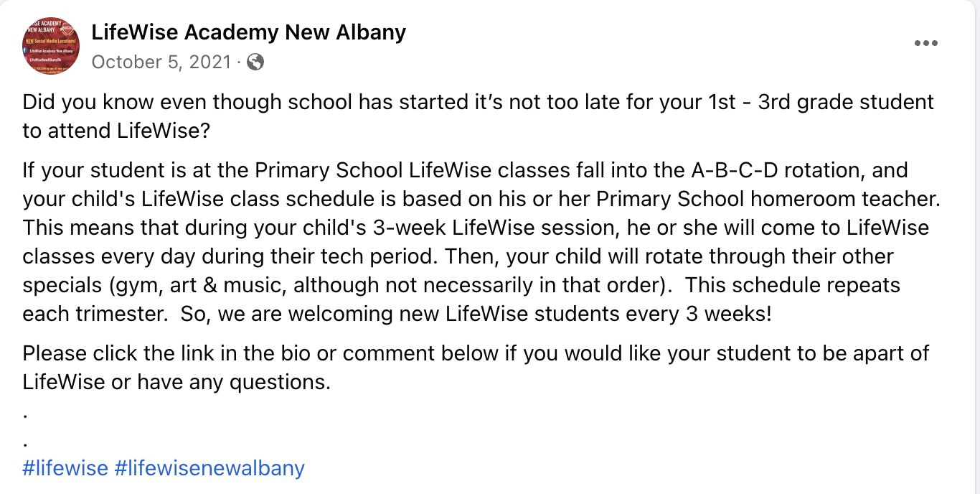Follow the #lifewise hashtag

[65, 468]
